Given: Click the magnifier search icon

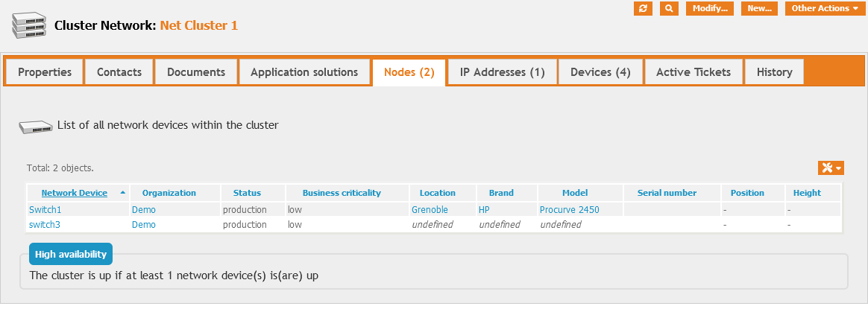Looking at the screenshot, I should [669, 8].
